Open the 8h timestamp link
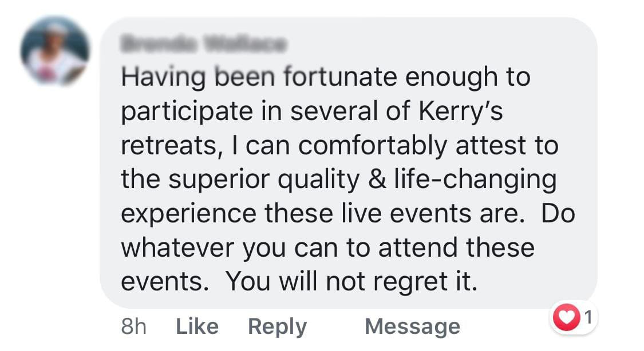This screenshot has height=351, width=644. (x=134, y=327)
